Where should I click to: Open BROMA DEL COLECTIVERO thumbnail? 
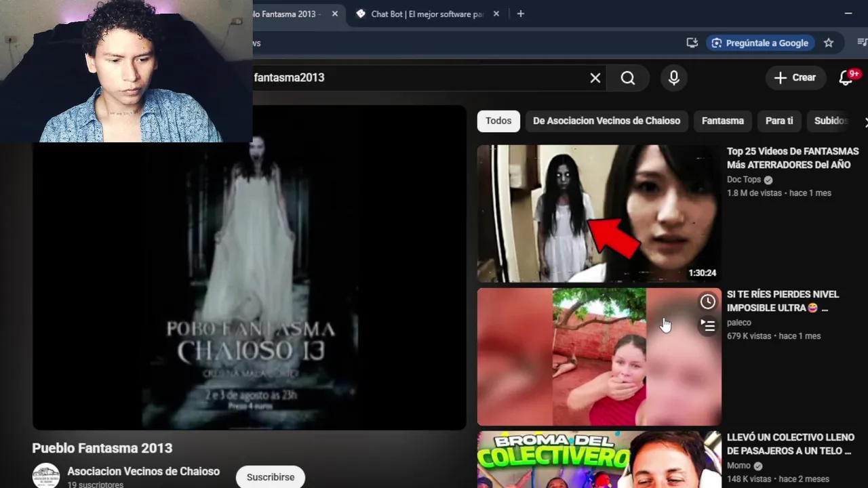599,460
